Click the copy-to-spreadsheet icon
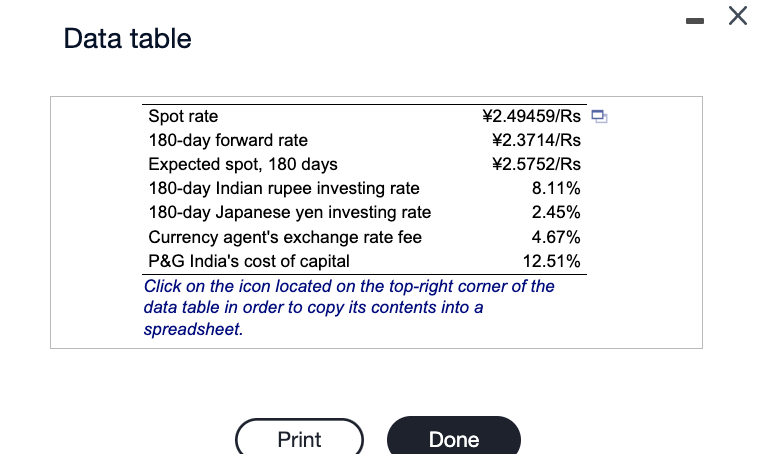 (x=599, y=116)
